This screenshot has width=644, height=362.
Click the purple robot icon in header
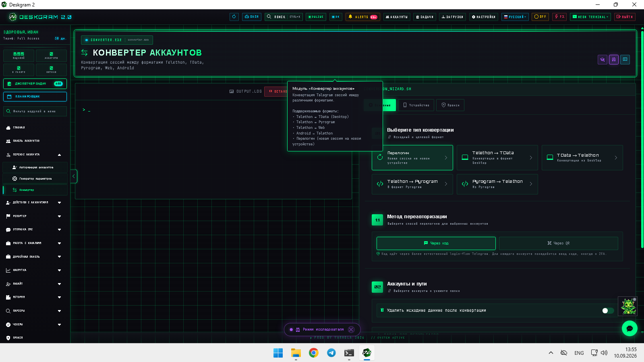tap(614, 60)
